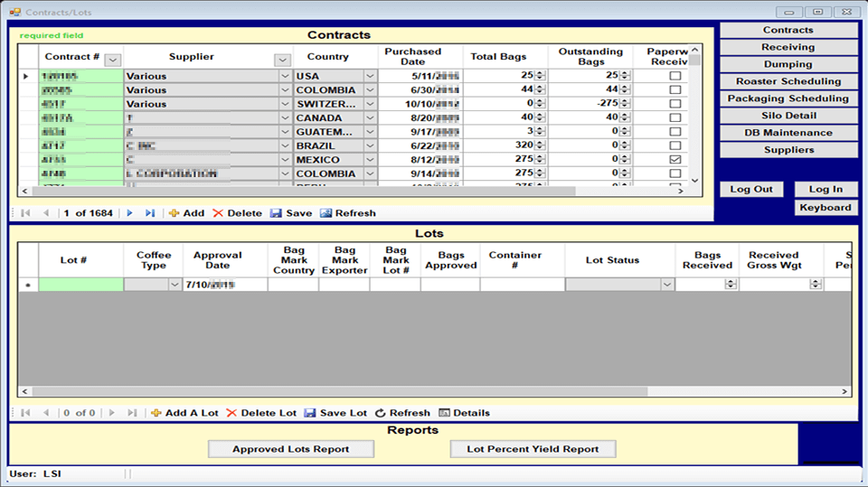
Task: Click the Lot # field in new row
Action: click(80, 285)
